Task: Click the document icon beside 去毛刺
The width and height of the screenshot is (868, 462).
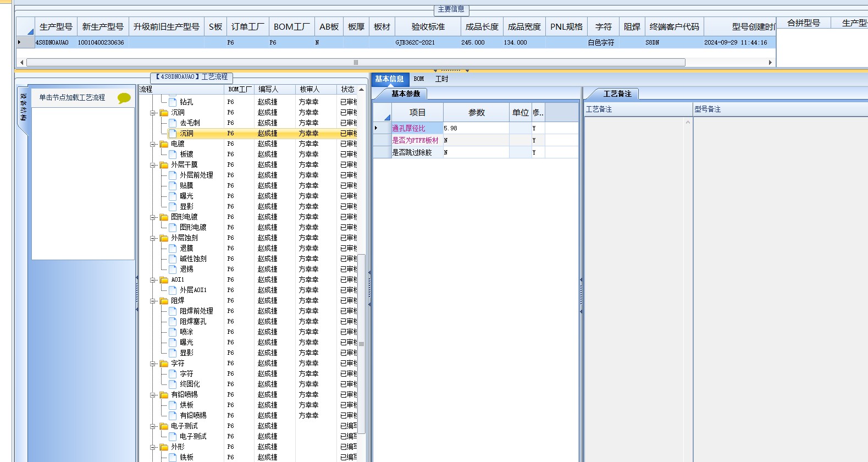Action: [x=173, y=123]
